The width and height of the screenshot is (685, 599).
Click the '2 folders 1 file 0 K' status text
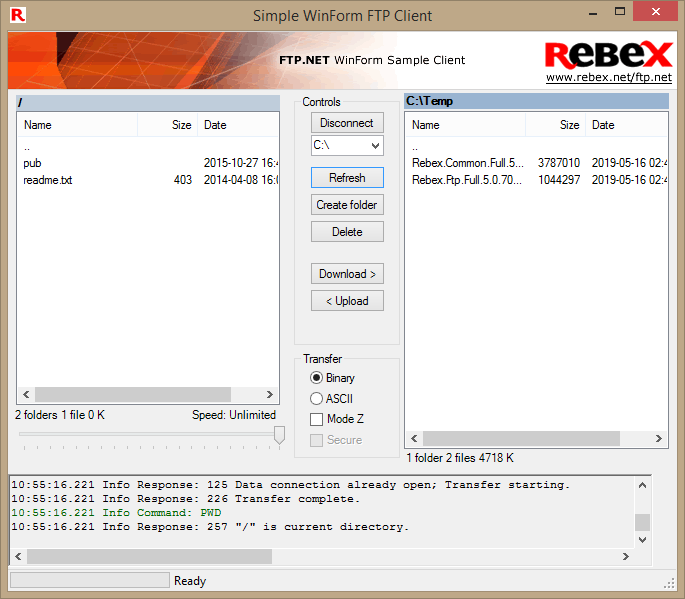click(60, 415)
